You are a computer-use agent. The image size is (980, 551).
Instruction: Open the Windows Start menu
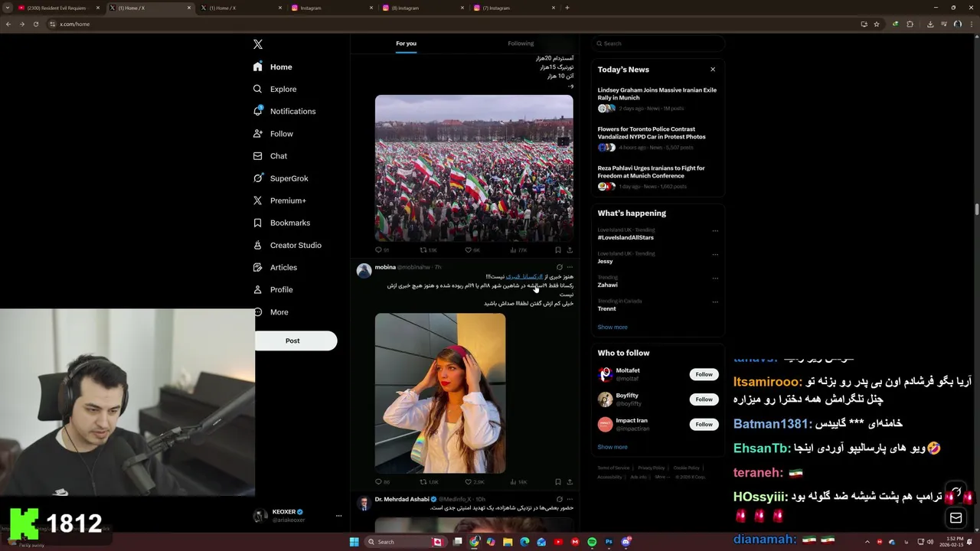354,542
